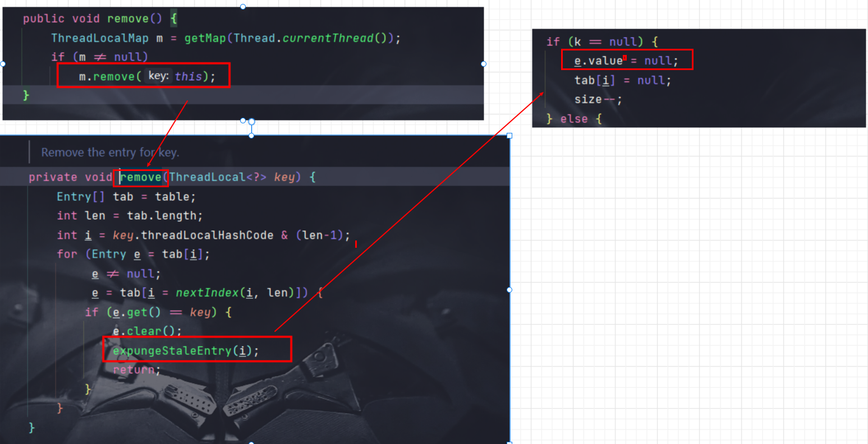Click the 'for (Entry e = tab[i];' line
Image resolution: width=868 pixels, height=444 pixels.
click(134, 255)
